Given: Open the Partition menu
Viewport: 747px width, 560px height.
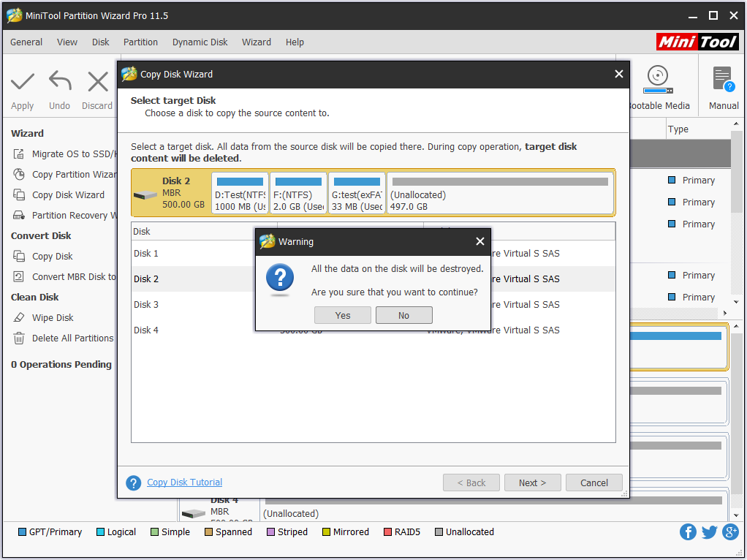Looking at the screenshot, I should pyautogui.click(x=140, y=42).
